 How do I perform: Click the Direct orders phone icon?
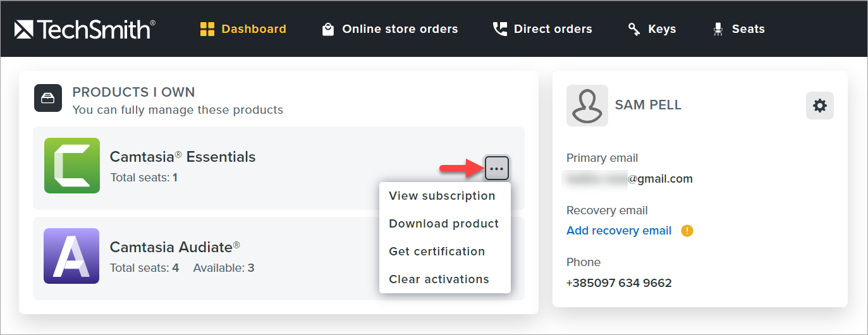pos(500,29)
